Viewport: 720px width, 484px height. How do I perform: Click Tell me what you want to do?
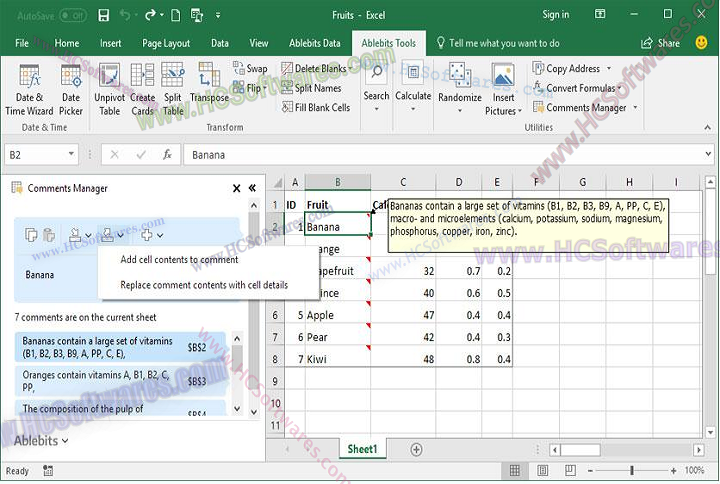[x=504, y=43]
